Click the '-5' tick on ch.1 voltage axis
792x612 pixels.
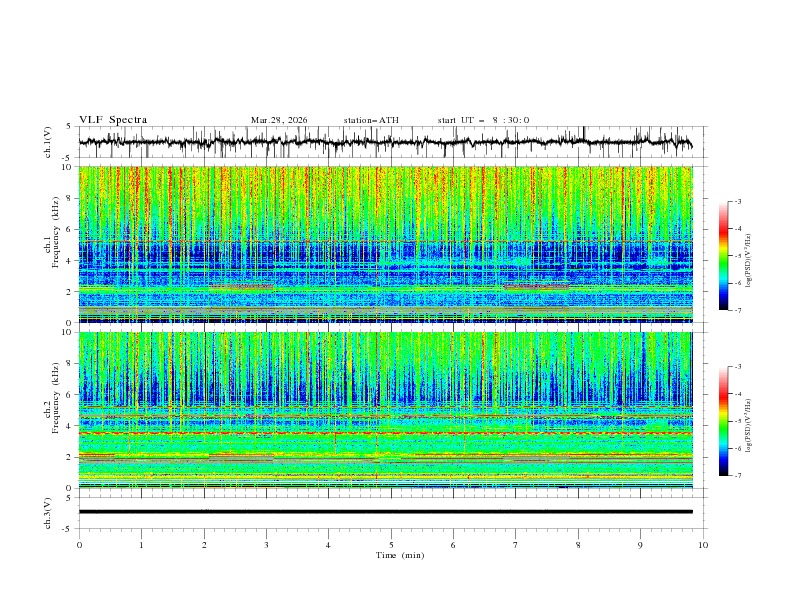(x=67, y=158)
